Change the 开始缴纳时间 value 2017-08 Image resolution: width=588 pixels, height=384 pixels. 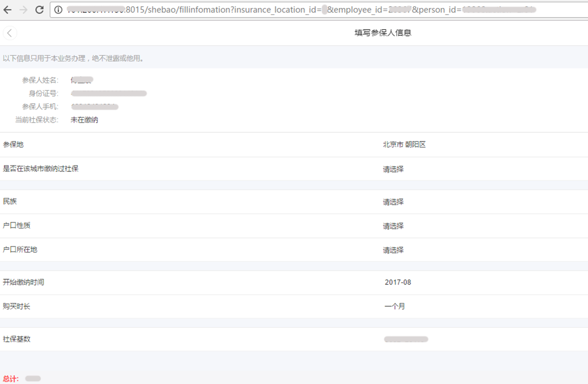point(398,283)
